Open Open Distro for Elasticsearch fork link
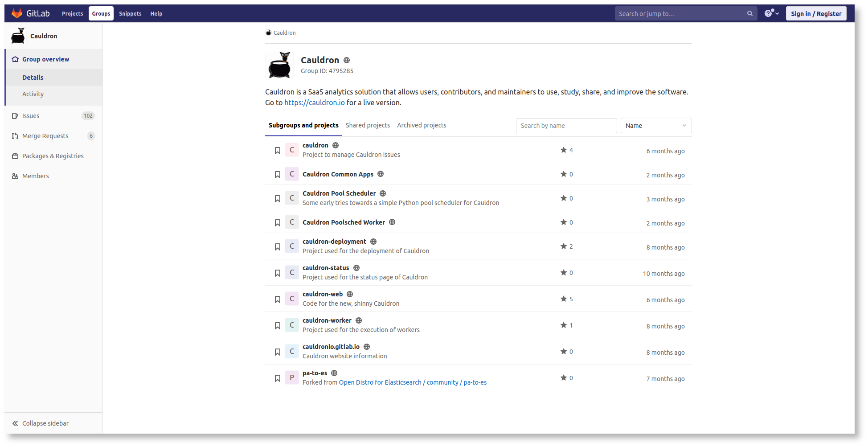This screenshot has width=868, height=447. 413,382
